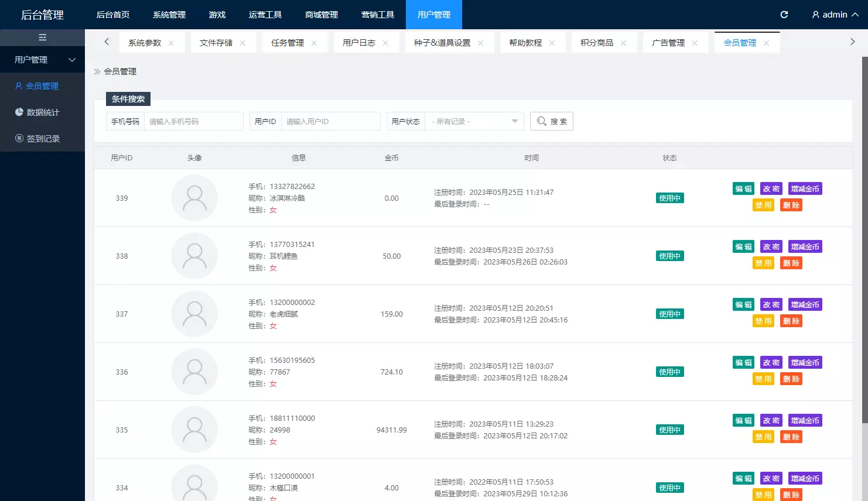Click 改密 for user 339

(x=771, y=188)
